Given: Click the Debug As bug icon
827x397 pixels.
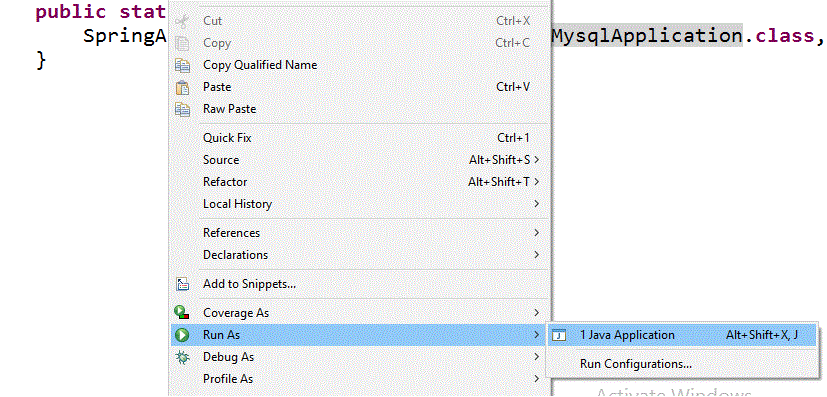Looking at the screenshot, I should click(182, 357).
